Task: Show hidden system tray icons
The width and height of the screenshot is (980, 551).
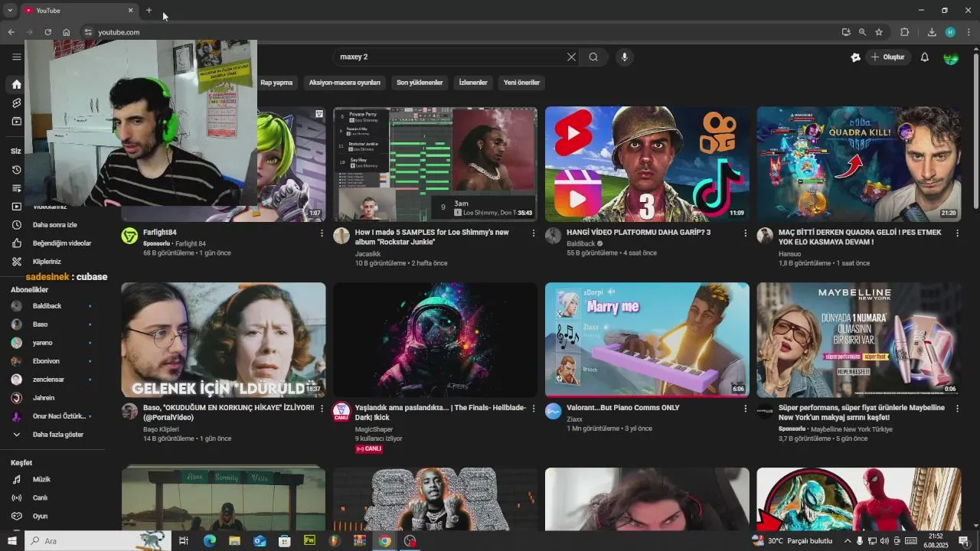Action: tap(848, 541)
